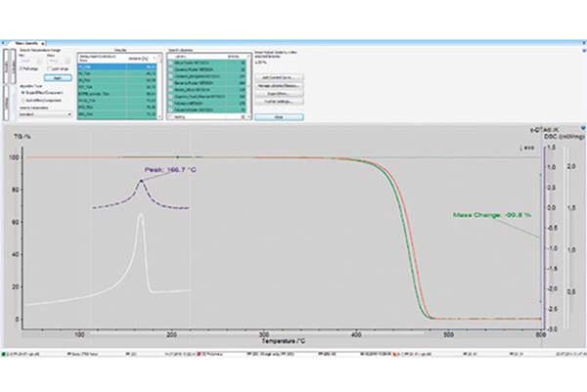Click the Further Settings button
The height and width of the screenshot is (392, 587).
pyautogui.click(x=279, y=102)
